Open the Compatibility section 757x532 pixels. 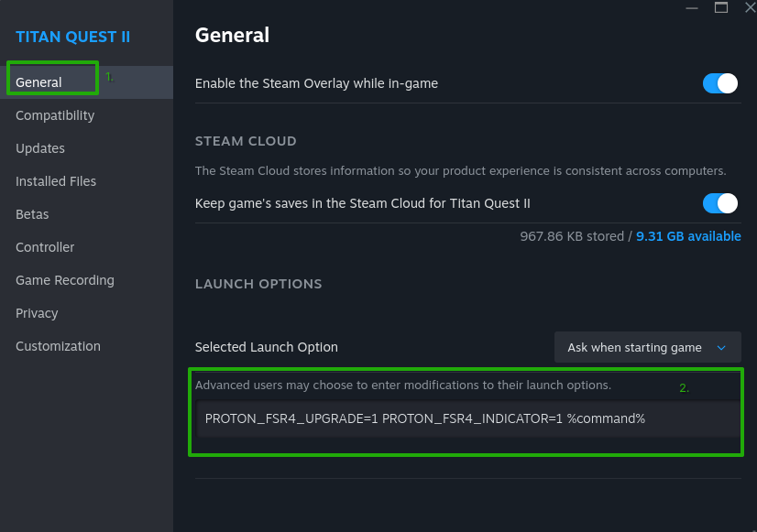pyautogui.click(x=55, y=115)
